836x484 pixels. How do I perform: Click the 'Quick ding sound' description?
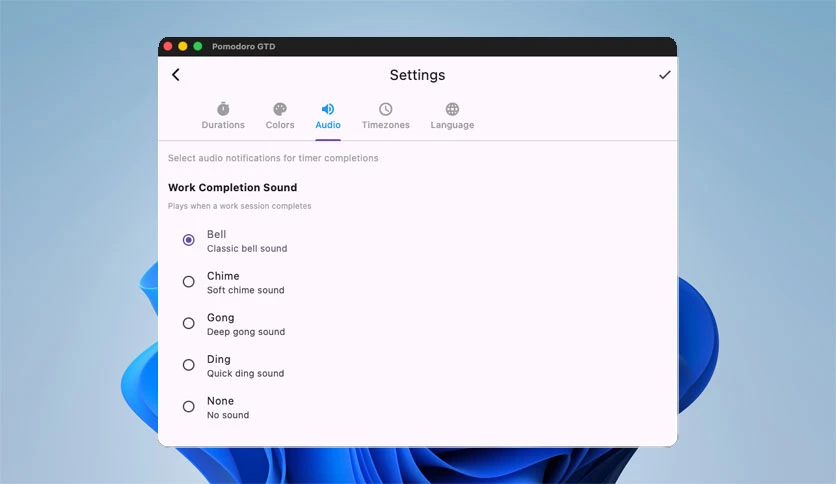pos(245,374)
